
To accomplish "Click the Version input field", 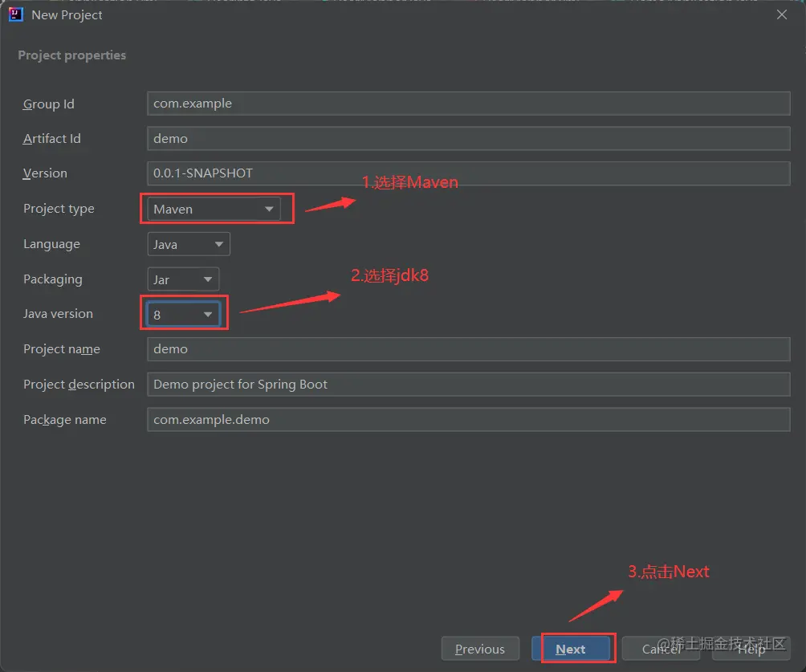I will [468, 173].
